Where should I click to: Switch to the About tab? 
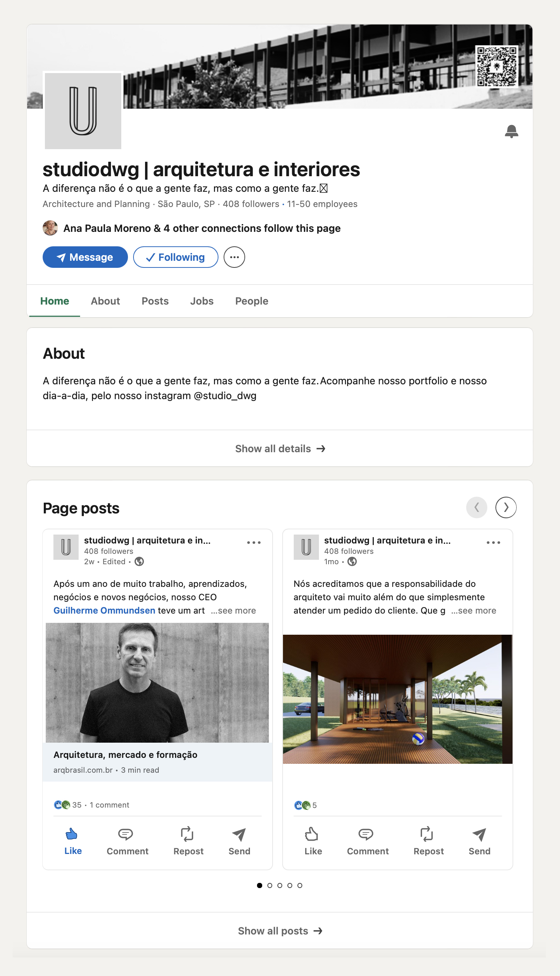[105, 301]
